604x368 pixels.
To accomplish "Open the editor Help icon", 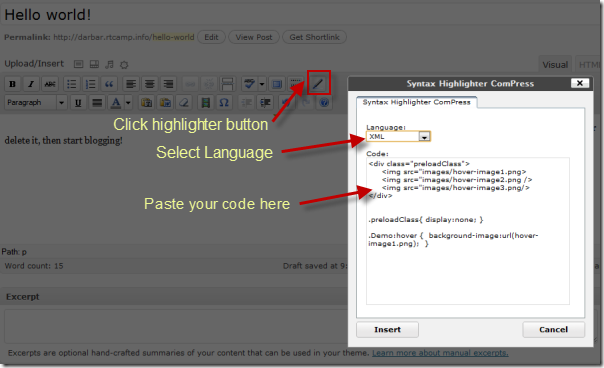I will pos(324,103).
